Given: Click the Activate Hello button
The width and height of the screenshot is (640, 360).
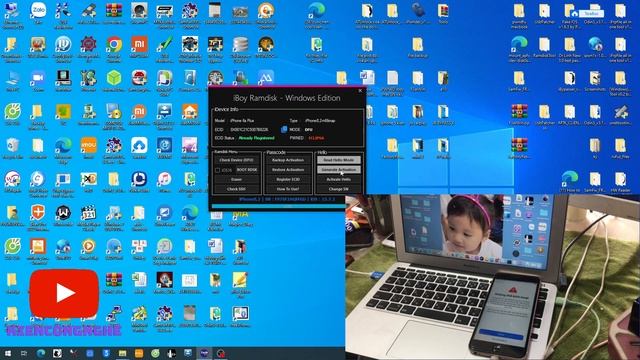Looking at the screenshot, I should pos(339,179).
